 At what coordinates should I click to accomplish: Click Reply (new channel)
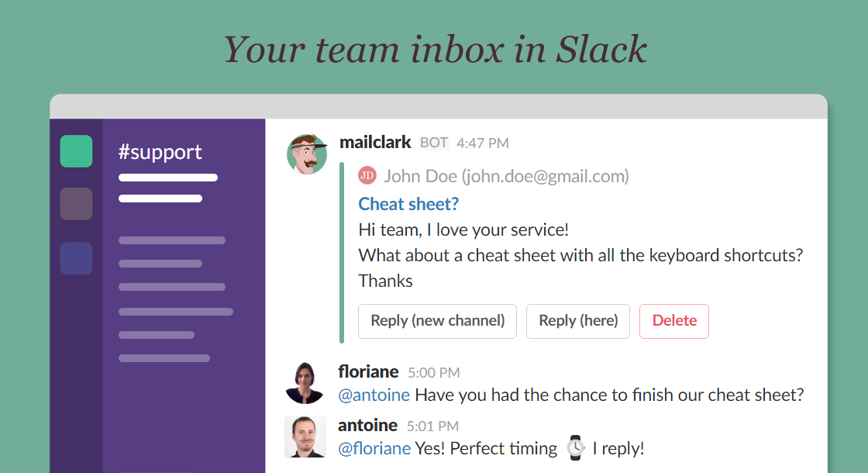coord(437,320)
